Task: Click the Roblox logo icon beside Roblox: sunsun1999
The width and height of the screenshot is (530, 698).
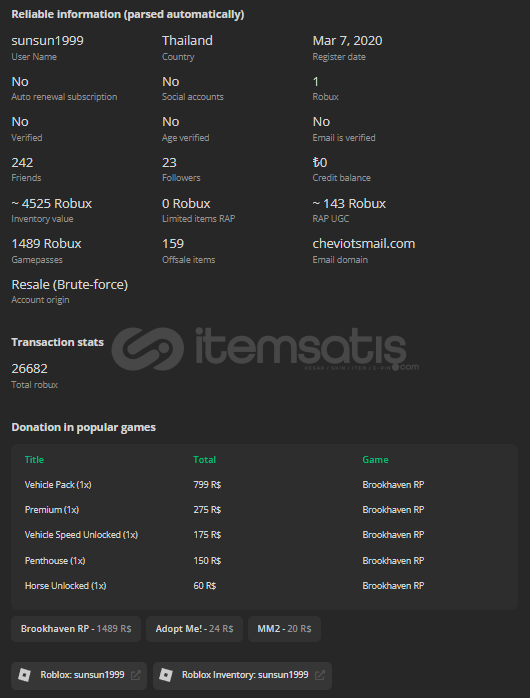Action: click(24, 675)
